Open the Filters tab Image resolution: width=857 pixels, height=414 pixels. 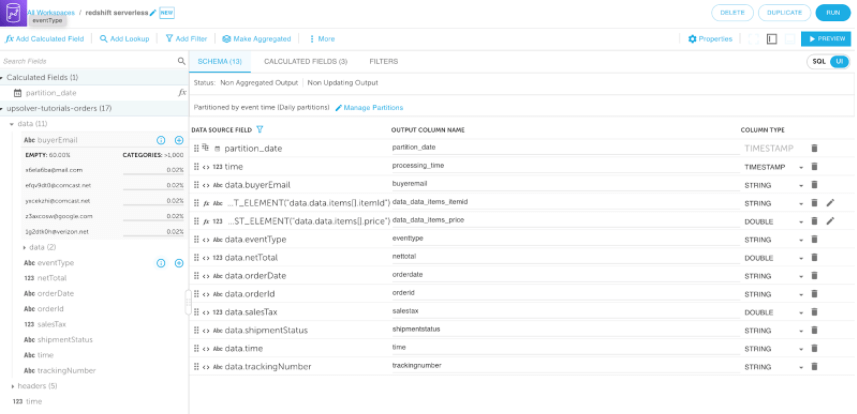[x=383, y=62]
